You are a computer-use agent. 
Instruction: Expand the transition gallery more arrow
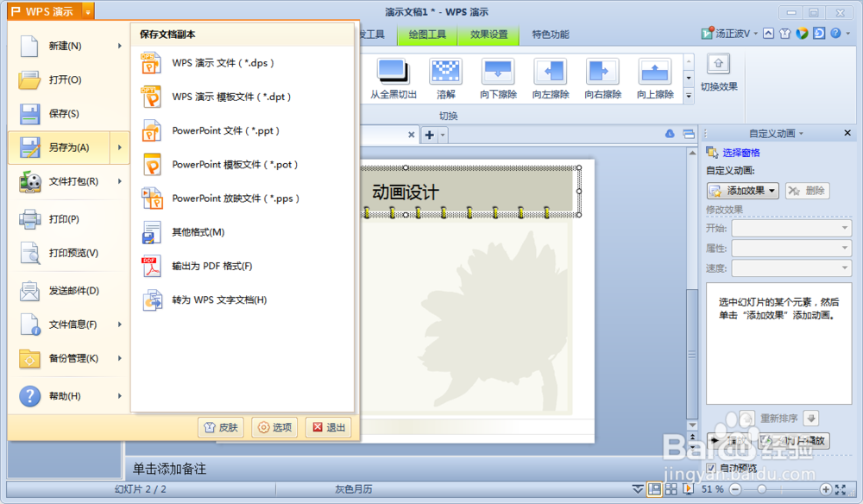point(689,96)
